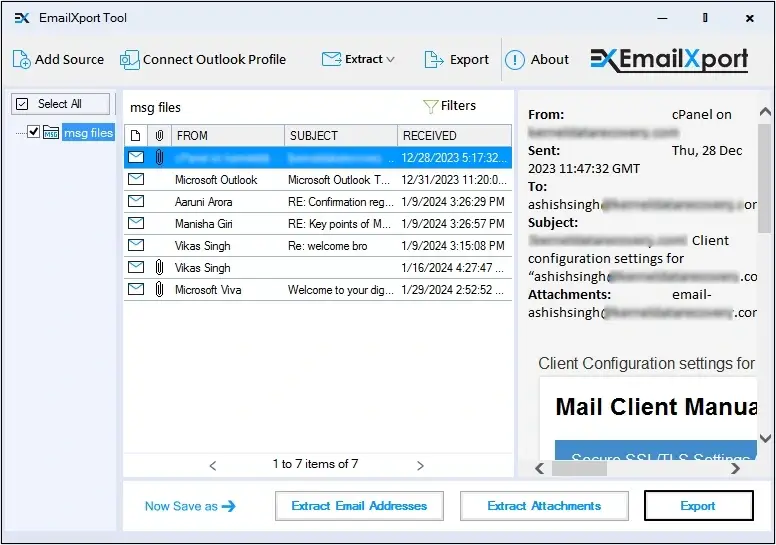Screen dimensions: 776x545
Task: Click envelope icon of Re: welcome bro row
Action: tap(136, 245)
